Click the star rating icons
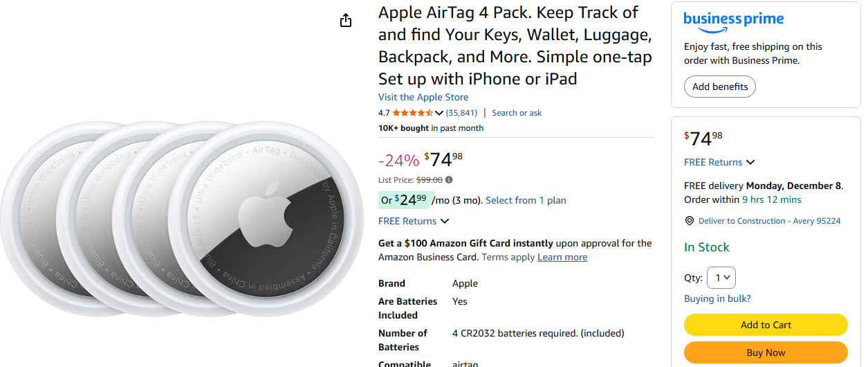The width and height of the screenshot is (868, 367). pos(412,113)
